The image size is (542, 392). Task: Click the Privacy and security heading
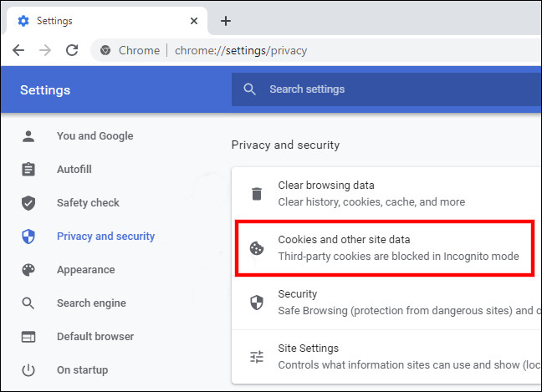click(285, 145)
